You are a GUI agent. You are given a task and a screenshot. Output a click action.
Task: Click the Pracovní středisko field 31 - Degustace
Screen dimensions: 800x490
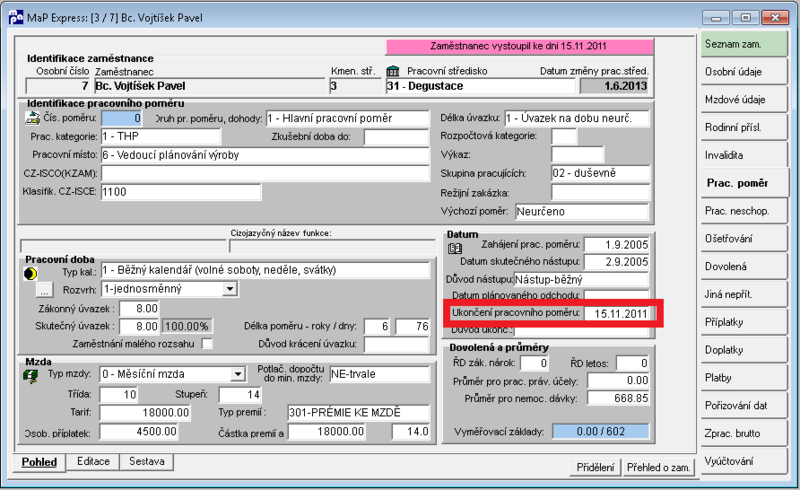480,86
